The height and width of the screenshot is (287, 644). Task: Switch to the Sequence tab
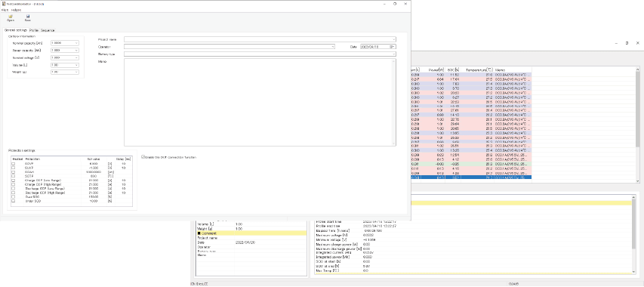coord(48,30)
